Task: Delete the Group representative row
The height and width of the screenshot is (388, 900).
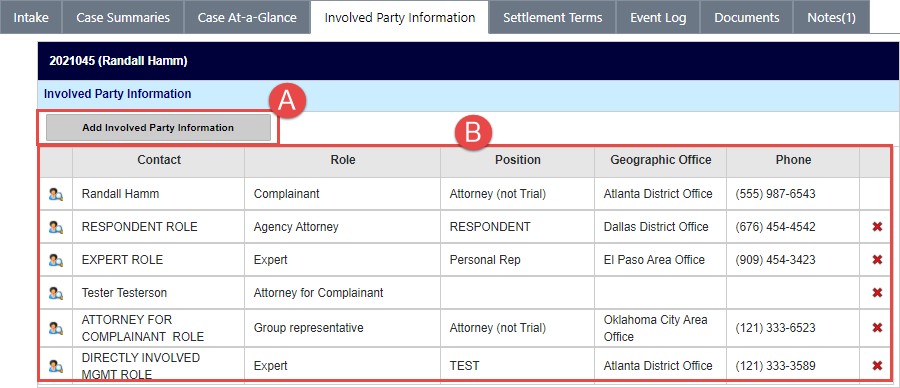Action: [x=877, y=328]
